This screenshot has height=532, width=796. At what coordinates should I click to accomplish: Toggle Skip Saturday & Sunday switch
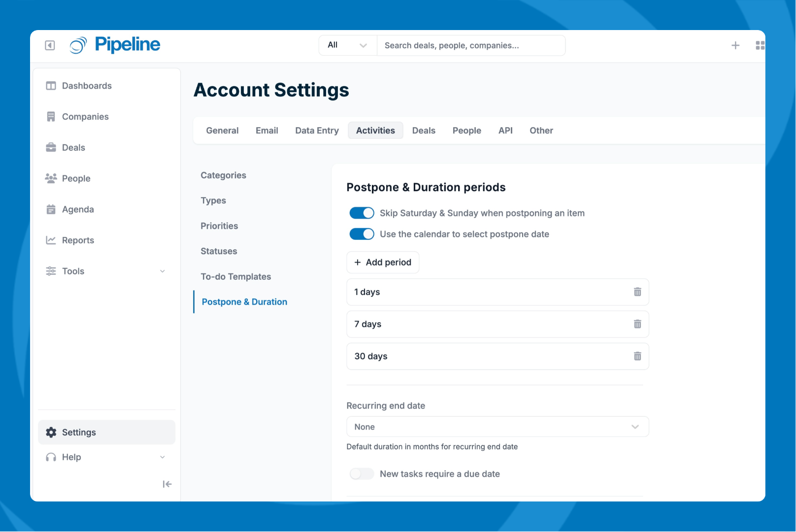click(x=362, y=213)
